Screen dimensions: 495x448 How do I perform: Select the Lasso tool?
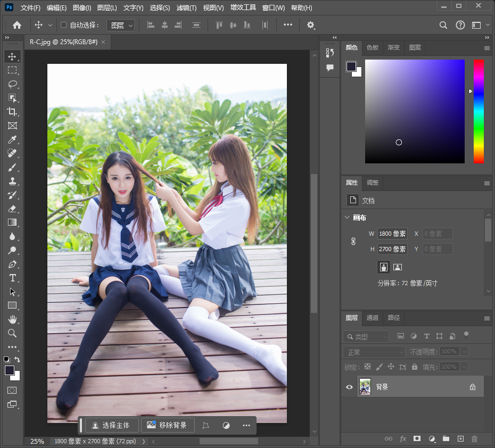[x=12, y=84]
